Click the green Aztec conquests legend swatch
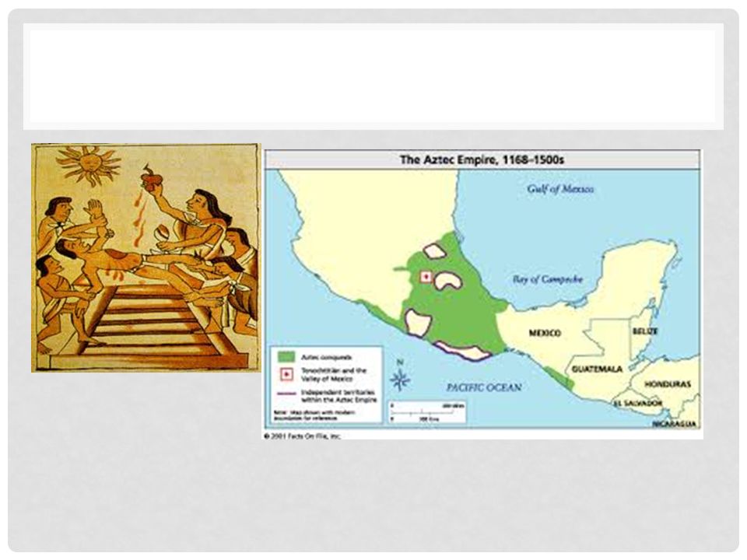This screenshot has width=747, height=560. (286, 356)
